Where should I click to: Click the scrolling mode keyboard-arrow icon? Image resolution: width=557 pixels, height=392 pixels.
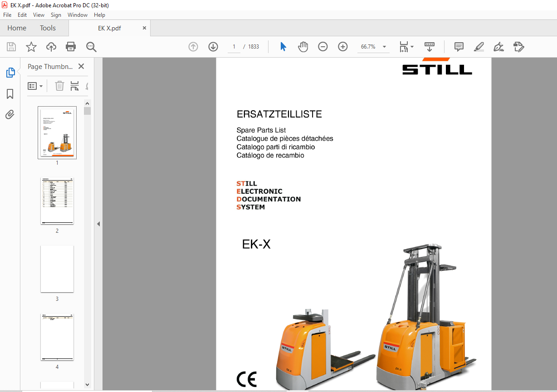429,47
